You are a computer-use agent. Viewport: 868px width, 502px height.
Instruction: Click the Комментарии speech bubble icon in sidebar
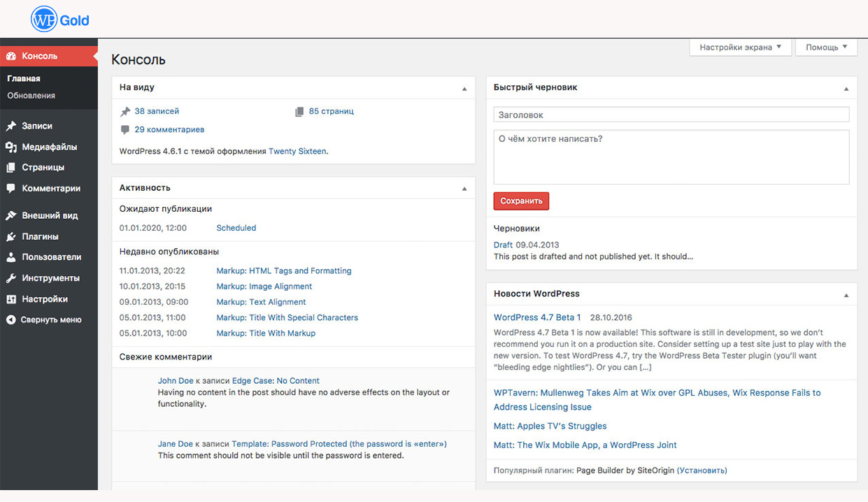(10, 189)
